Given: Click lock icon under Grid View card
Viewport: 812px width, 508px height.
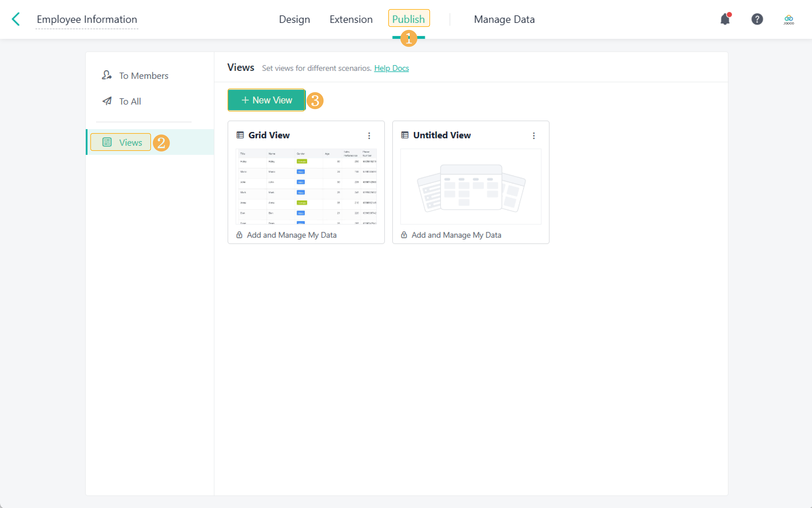Looking at the screenshot, I should 239,235.
